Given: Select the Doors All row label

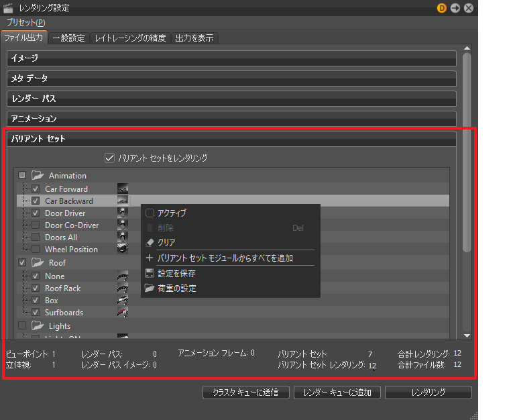Looking at the screenshot, I should (61, 238).
